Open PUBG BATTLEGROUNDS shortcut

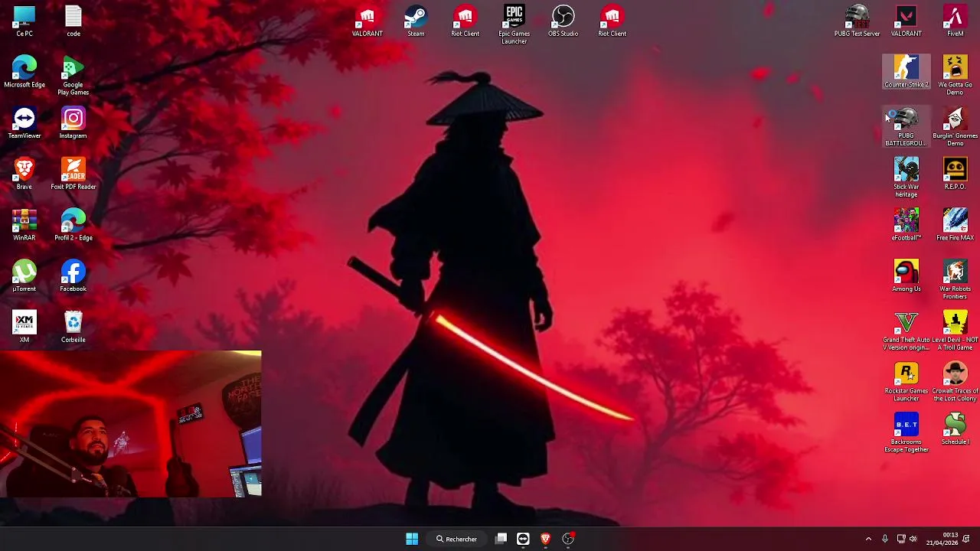pyautogui.click(x=906, y=127)
